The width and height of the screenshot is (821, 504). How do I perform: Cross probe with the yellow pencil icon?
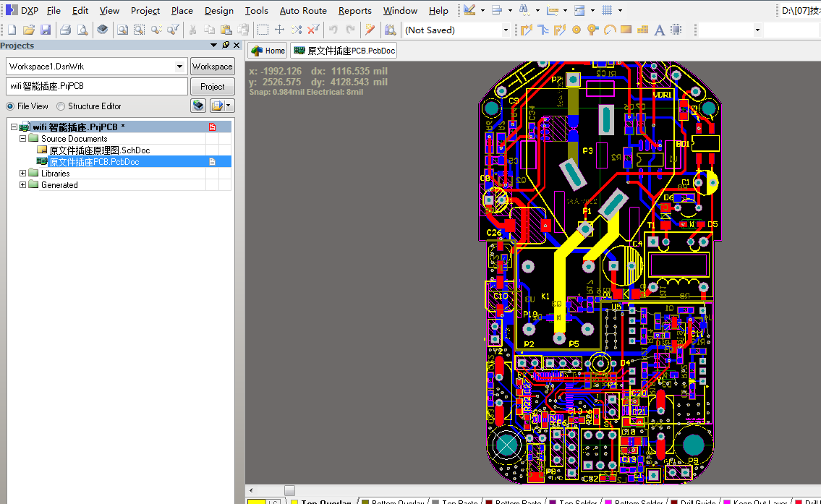pyautogui.click(x=370, y=30)
